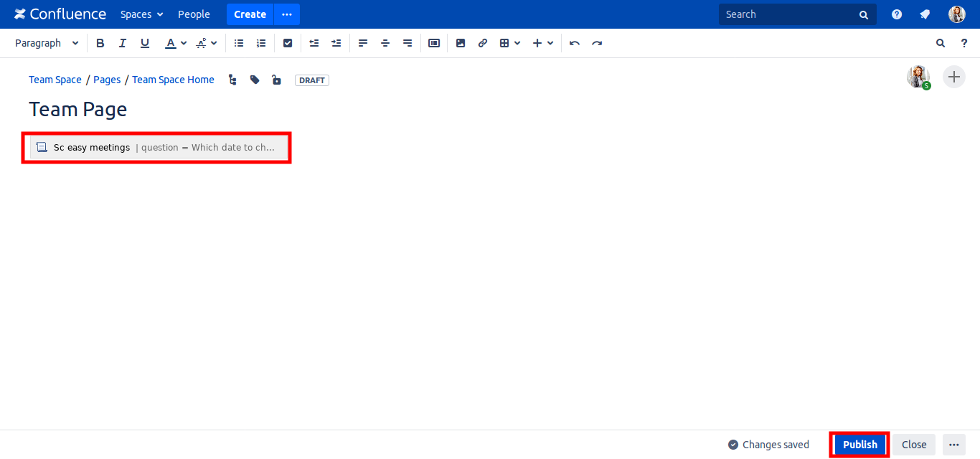Viewport: 980px width, 459px height.
Task: Insert files and images
Action: pyautogui.click(x=461, y=43)
